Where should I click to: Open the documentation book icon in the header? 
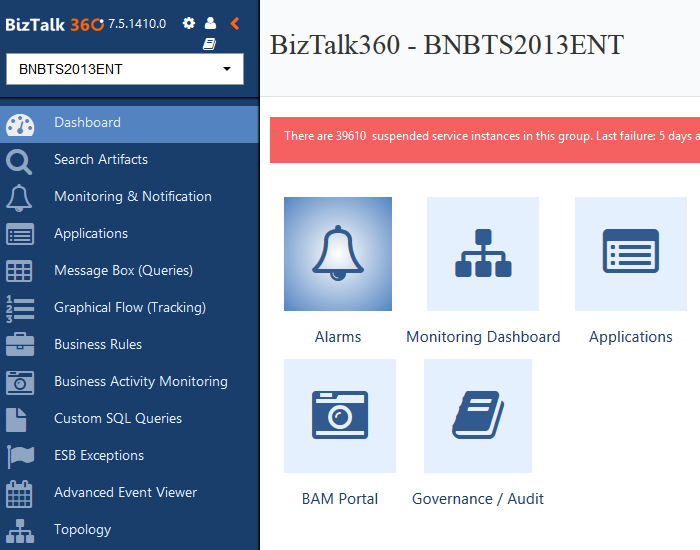[210, 44]
